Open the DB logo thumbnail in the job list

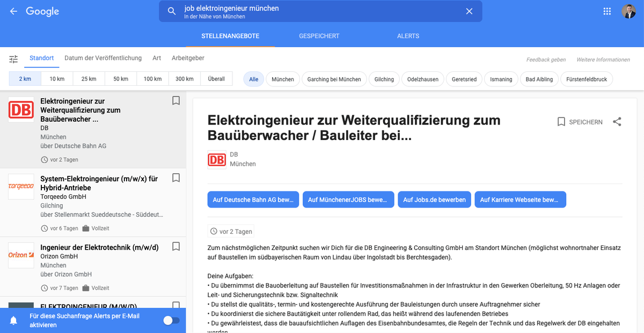click(x=21, y=109)
